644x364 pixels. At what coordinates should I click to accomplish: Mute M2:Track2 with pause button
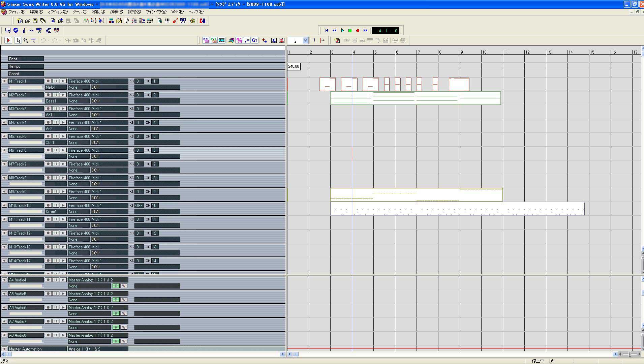point(56,95)
